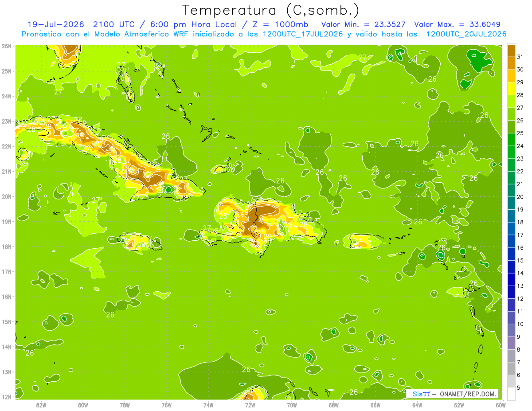This screenshot has width=532, height=411.
Task: Click the 21N latitude axis label
Action: pos(7,171)
